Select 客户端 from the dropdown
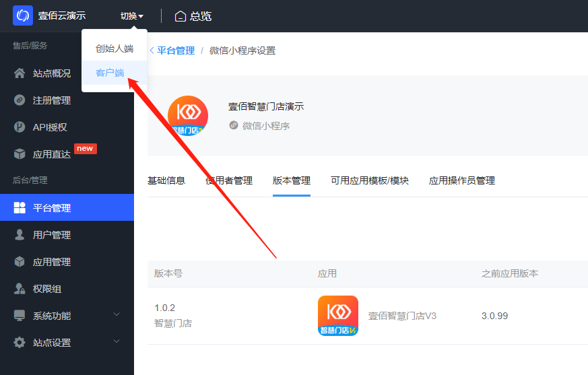Image resolution: width=588 pixels, height=375 pixels. [115, 73]
